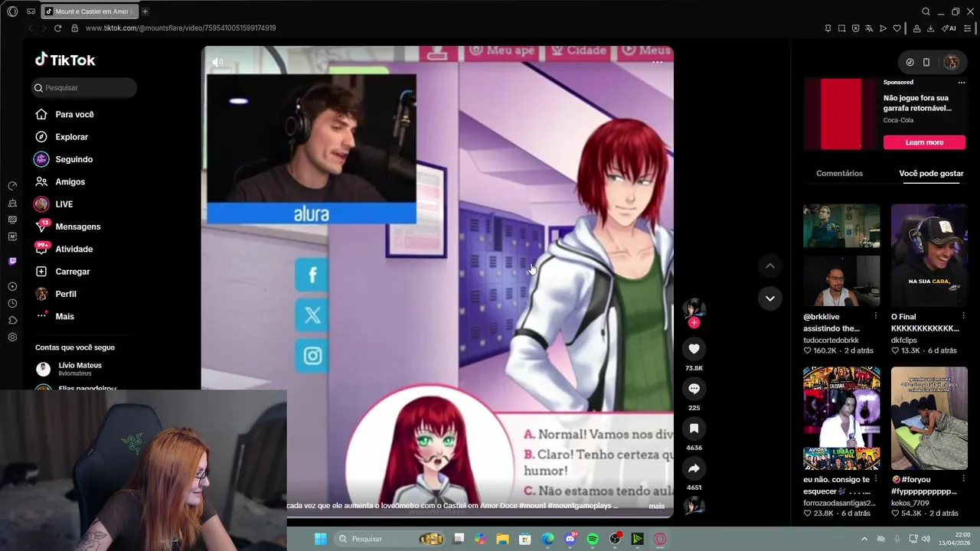Open the Twitch icon in Opera sidebar

click(12, 261)
